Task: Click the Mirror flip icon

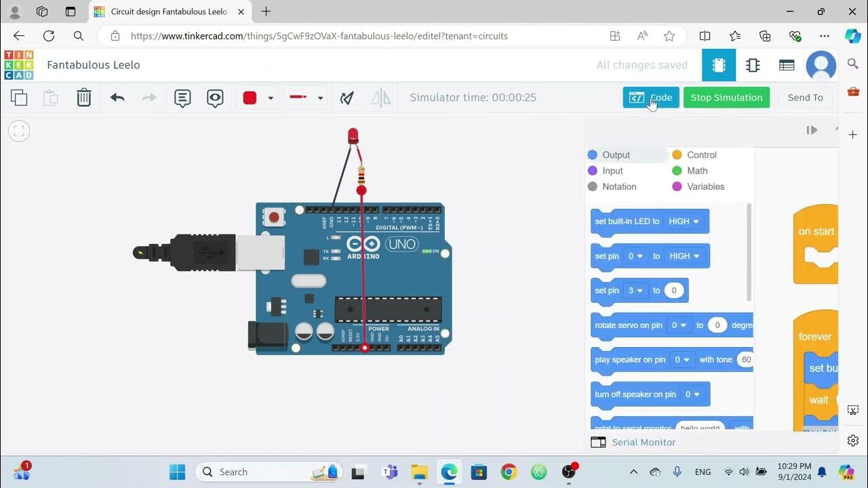Action: tap(380, 98)
